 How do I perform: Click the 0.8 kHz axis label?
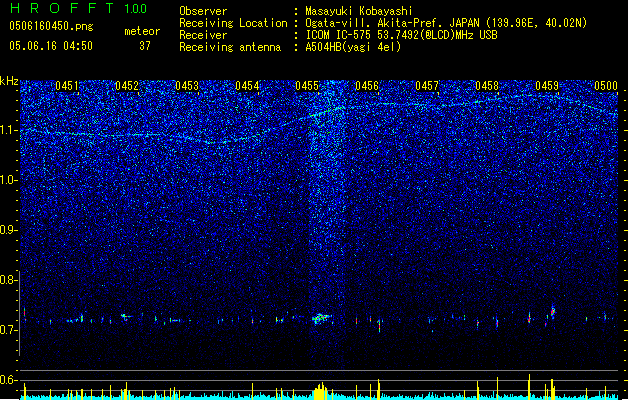pyautogui.click(x=8, y=280)
